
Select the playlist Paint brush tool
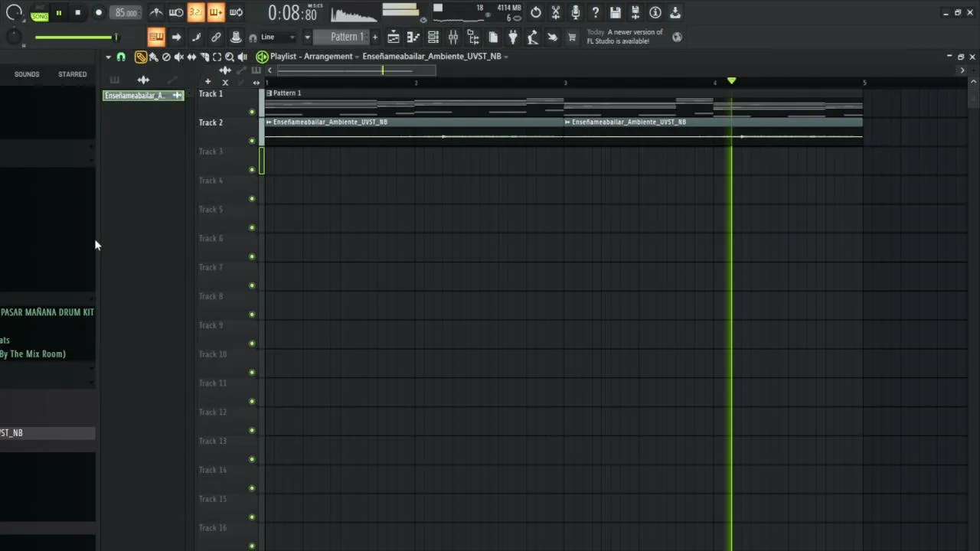click(x=154, y=57)
